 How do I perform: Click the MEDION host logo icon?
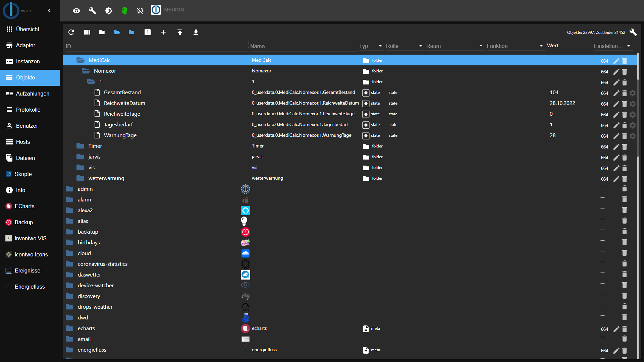(x=156, y=10)
